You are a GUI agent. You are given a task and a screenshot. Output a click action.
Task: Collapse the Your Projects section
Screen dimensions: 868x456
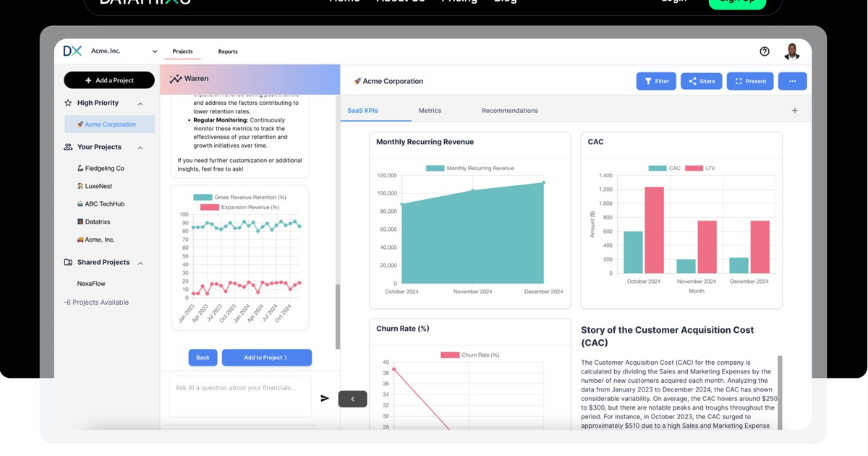140,148
